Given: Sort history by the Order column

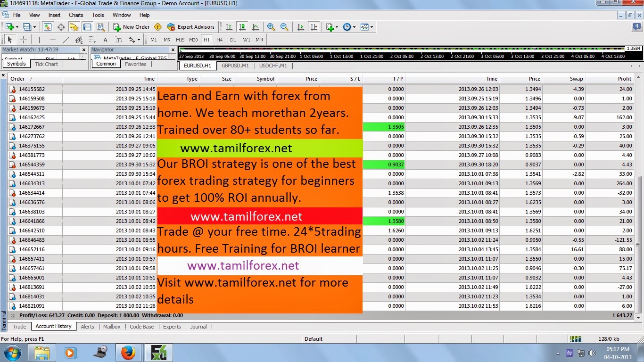Looking at the screenshot, I should [x=35, y=79].
